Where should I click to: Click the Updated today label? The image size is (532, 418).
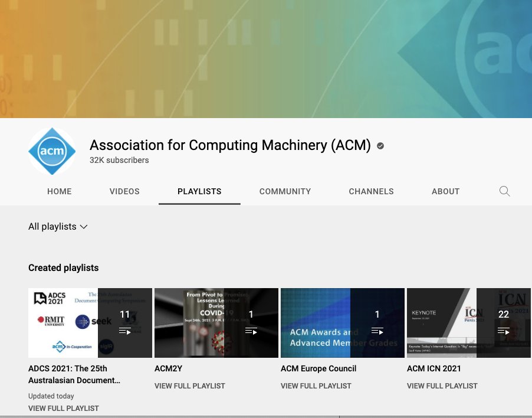click(51, 396)
